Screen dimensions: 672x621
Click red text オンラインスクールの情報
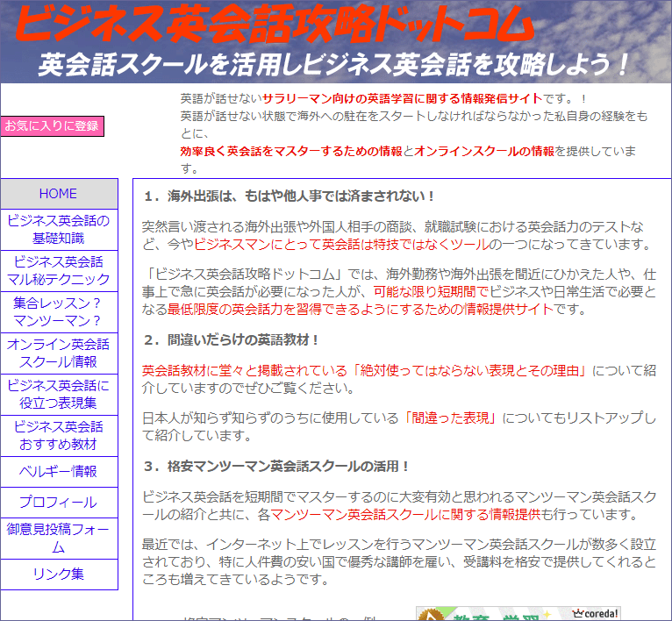pyautogui.click(x=484, y=151)
